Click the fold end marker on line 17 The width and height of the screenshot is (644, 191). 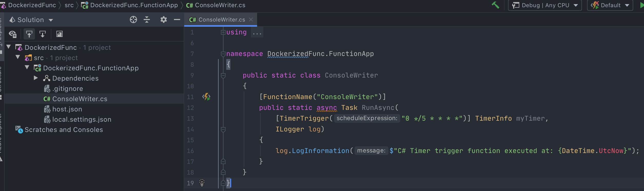point(223,161)
